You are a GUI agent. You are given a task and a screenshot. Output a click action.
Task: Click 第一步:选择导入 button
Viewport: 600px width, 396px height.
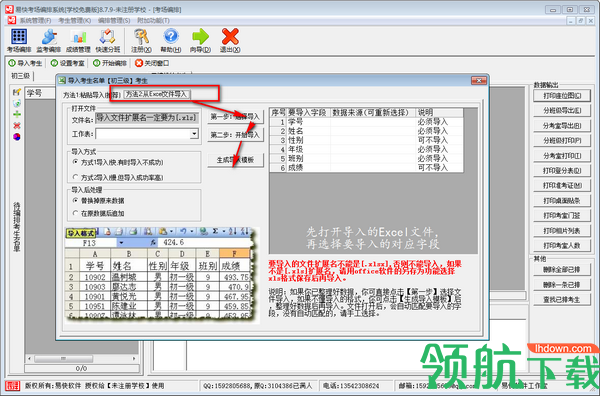(235, 117)
